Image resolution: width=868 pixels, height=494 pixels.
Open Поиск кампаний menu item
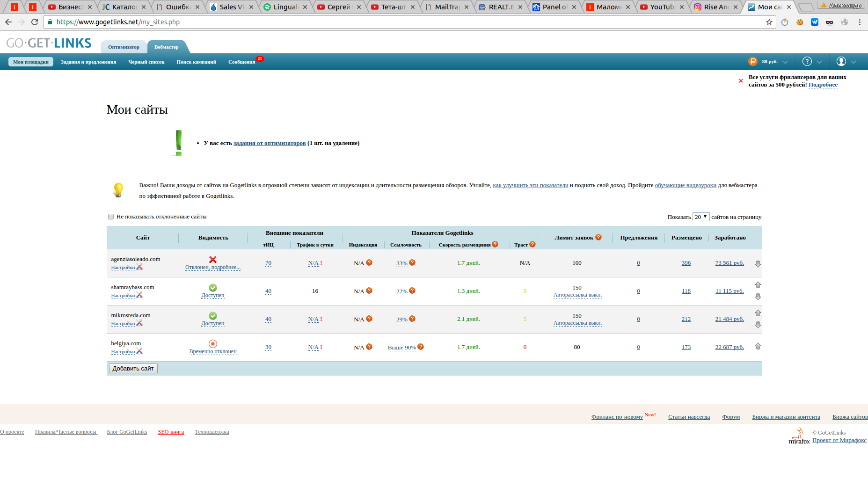tap(197, 62)
